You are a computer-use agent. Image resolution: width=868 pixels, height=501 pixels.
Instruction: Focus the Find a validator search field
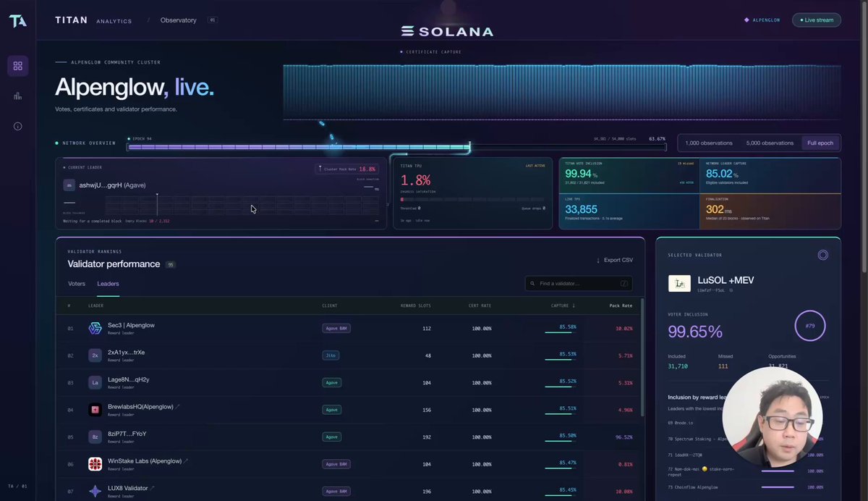[579, 284]
